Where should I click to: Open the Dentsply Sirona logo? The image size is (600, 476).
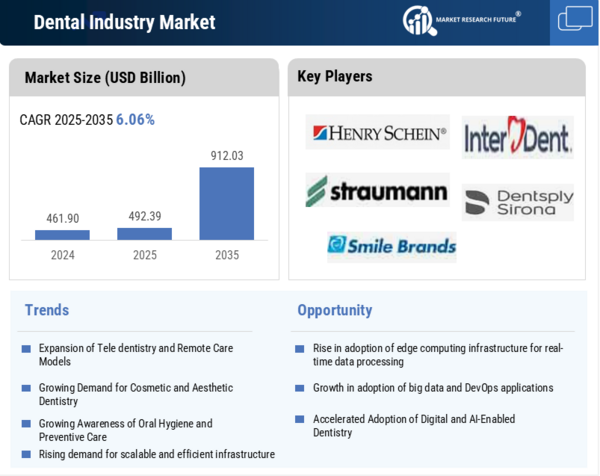(x=517, y=202)
